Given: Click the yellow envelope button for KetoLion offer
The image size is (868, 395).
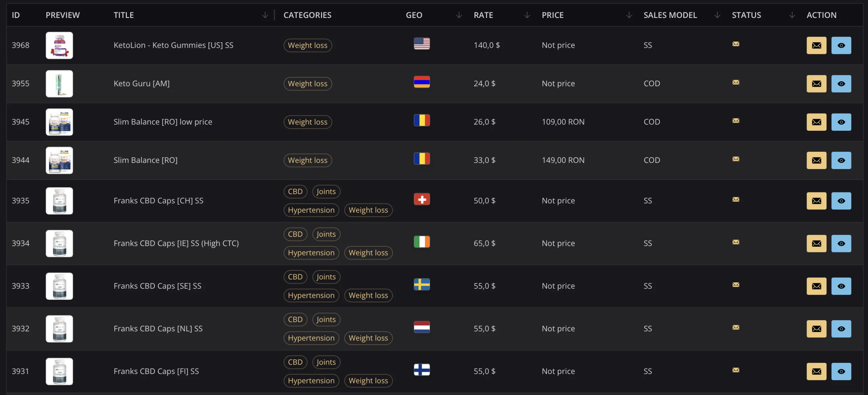Looking at the screenshot, I should click(x=816, y=45).
